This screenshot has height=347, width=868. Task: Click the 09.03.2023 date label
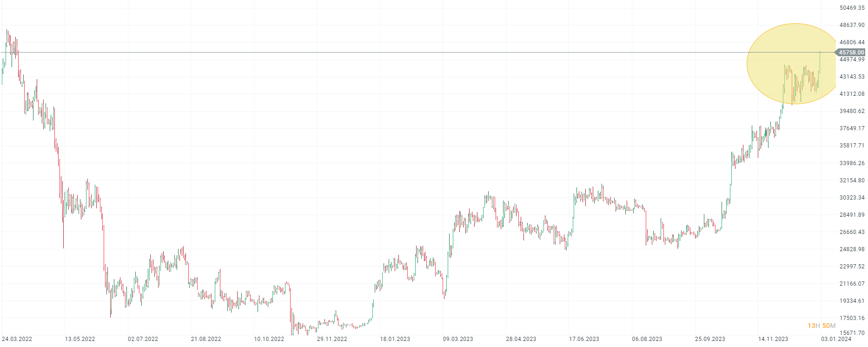point(458,339)
